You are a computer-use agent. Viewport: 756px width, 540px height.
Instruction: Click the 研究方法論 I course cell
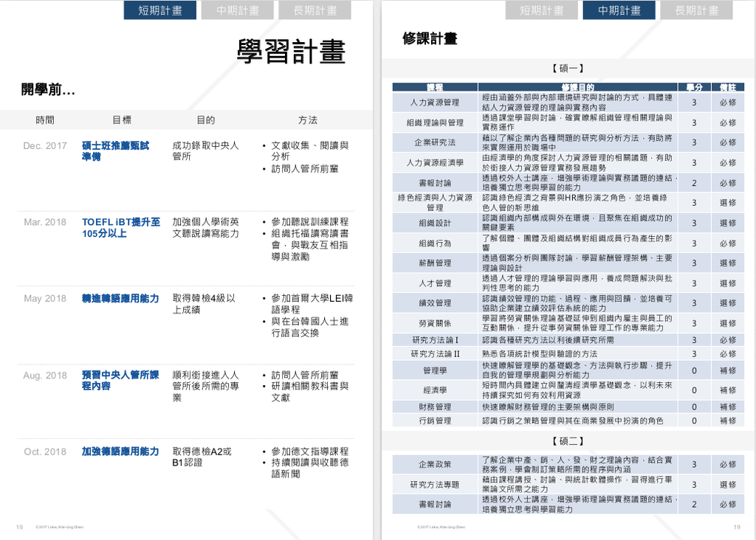point(435,340)
